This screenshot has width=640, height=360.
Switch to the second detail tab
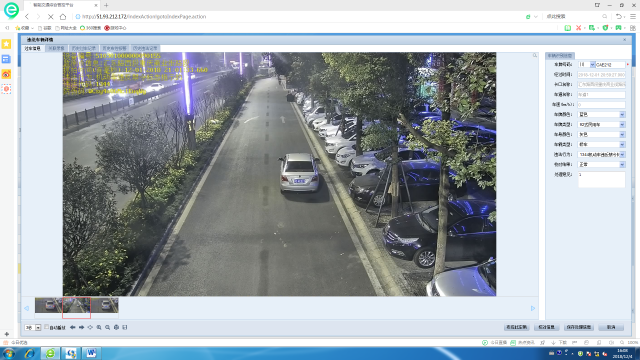pyautogui.click(x=56, y=48)
